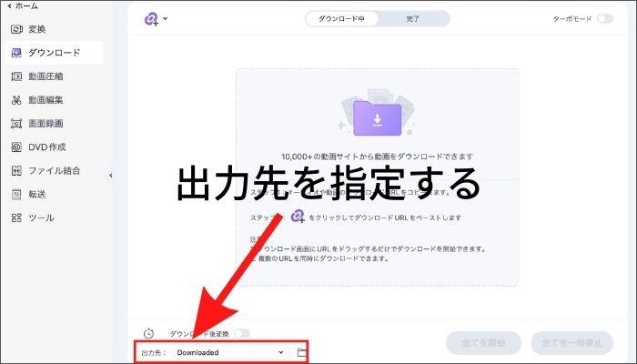
Task: Open the scheduled task clock icon
Action: pyautogui.click(x=148, y=334)
